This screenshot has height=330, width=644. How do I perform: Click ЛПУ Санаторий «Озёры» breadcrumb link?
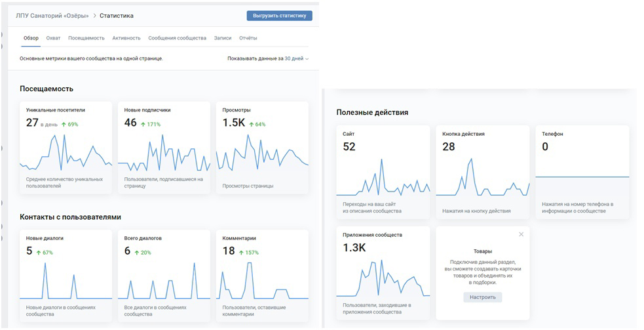point(52,16)
